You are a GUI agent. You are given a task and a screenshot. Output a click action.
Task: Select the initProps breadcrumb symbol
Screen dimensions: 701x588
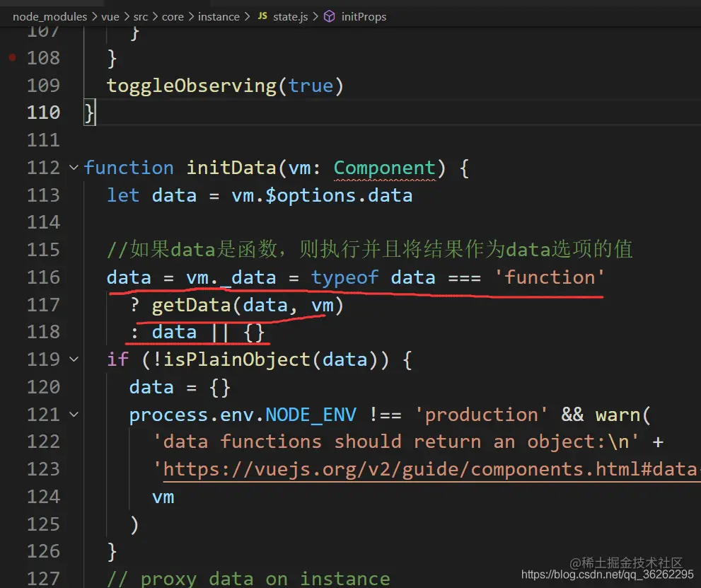coord(364,17)
